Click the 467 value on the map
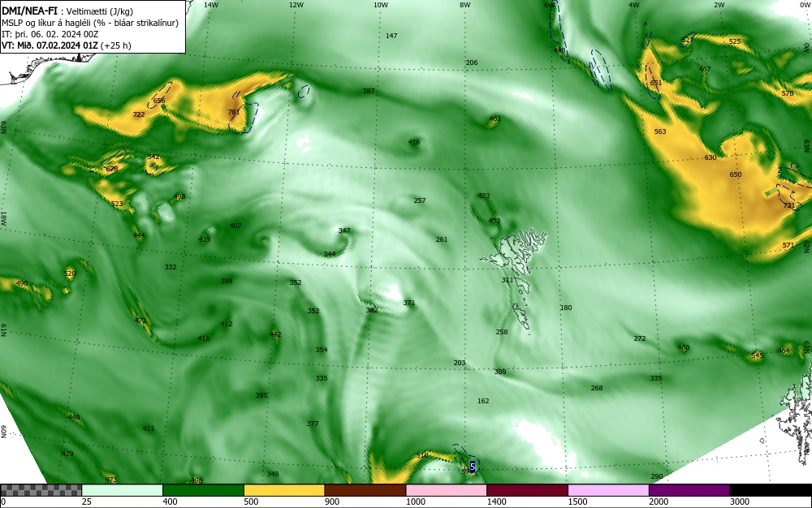Image resolution: width=812 pixels, height=508 pixels. [x=705, y=69]
